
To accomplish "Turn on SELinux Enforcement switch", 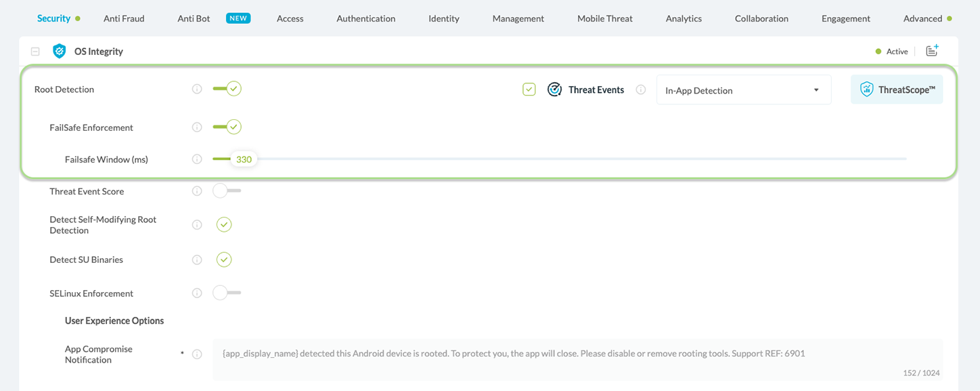I will [226, 293].
